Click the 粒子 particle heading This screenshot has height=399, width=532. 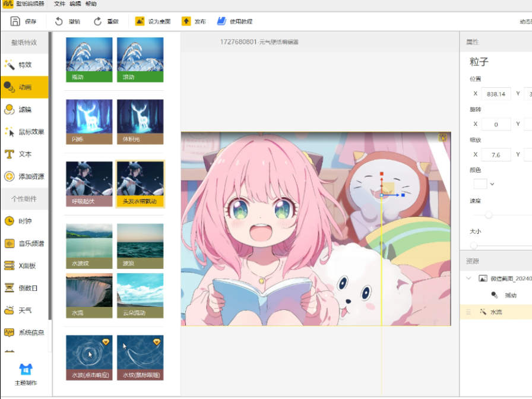coord(479,62)
